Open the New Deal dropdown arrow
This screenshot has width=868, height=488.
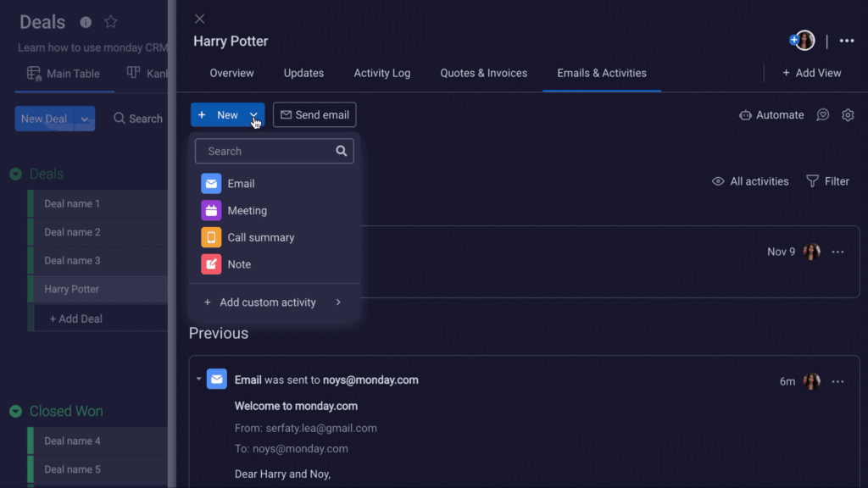click(x=85, y=119)
